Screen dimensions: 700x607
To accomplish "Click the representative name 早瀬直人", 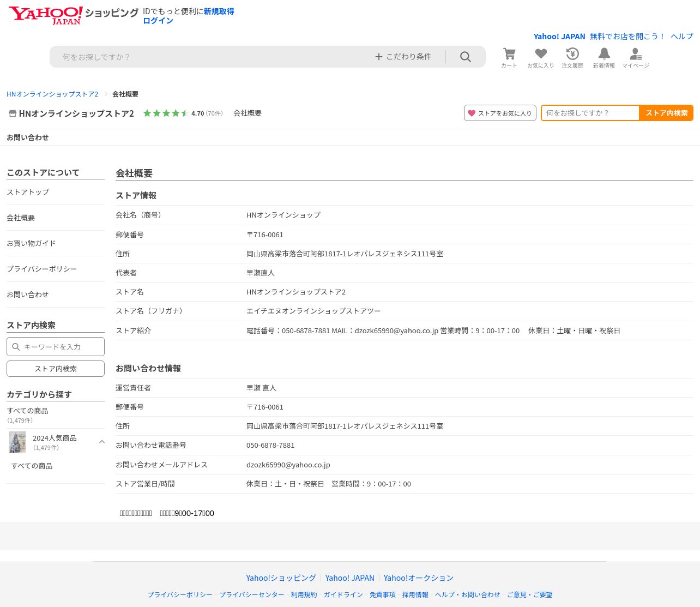I will point(261,273).
